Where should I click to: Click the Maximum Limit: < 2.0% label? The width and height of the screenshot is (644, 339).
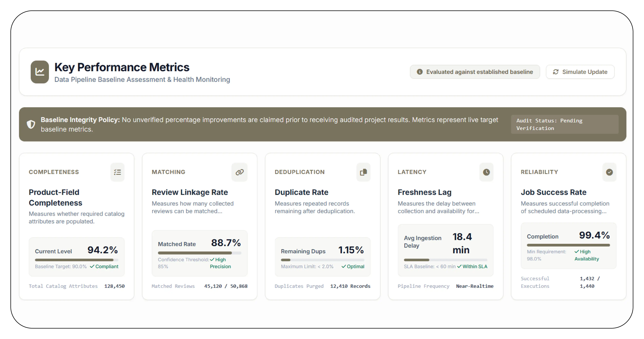[307, 267]
